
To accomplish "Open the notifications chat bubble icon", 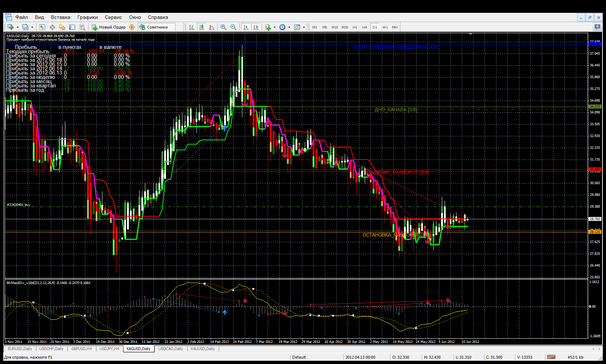I will tap(597, 27).
